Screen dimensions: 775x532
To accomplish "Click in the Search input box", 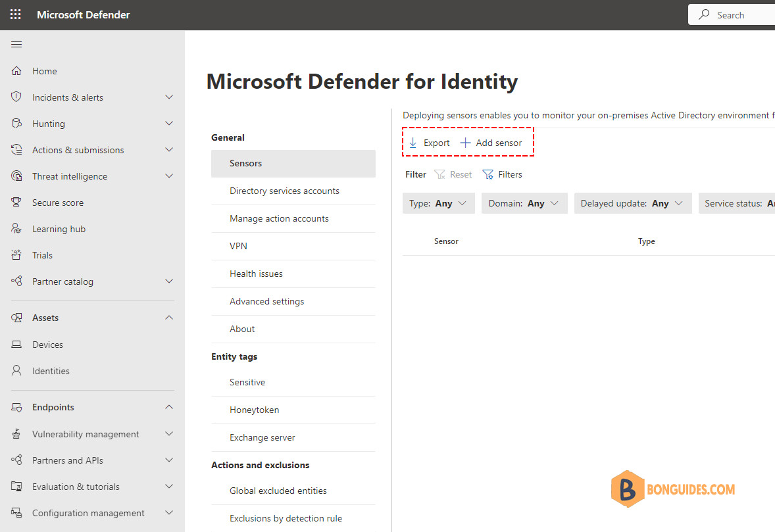I will [x=732, y=15].
